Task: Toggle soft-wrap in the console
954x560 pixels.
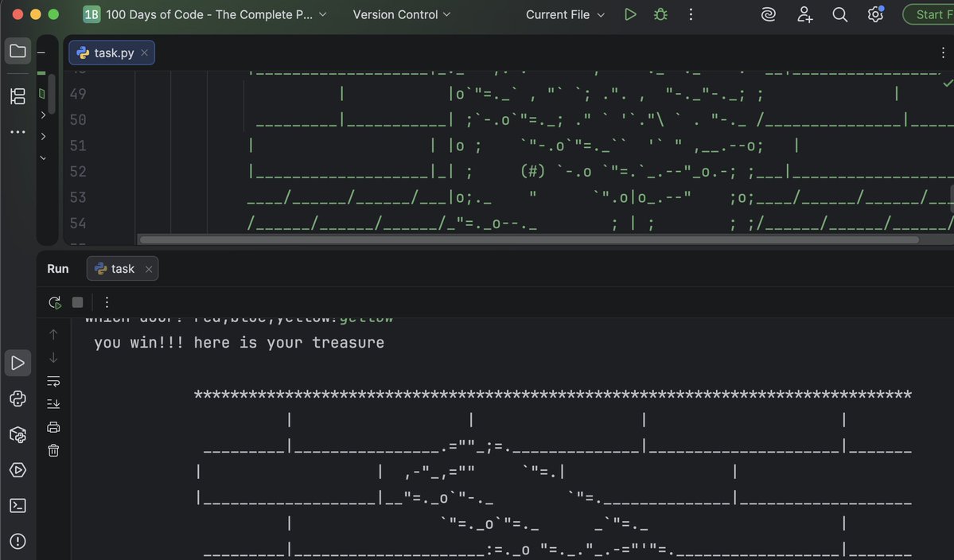Action: tap(53, 381)
